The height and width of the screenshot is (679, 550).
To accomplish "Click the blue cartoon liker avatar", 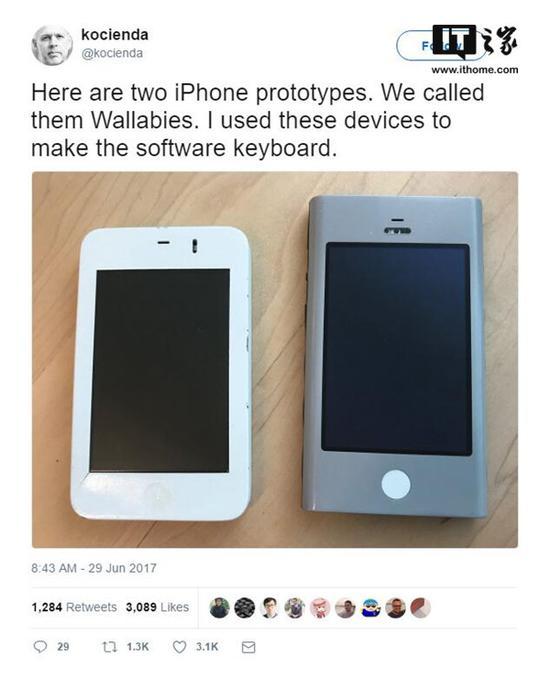I will point(371,608).
